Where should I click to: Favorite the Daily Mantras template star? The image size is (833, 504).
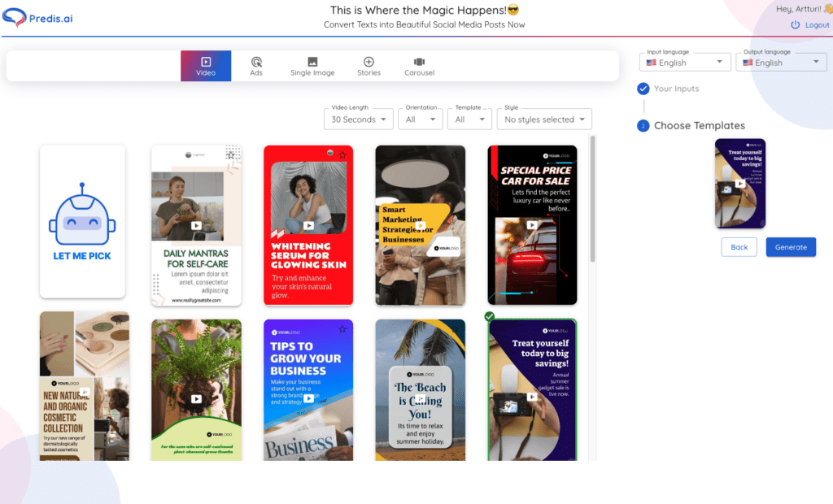click(x=230, y=155)
